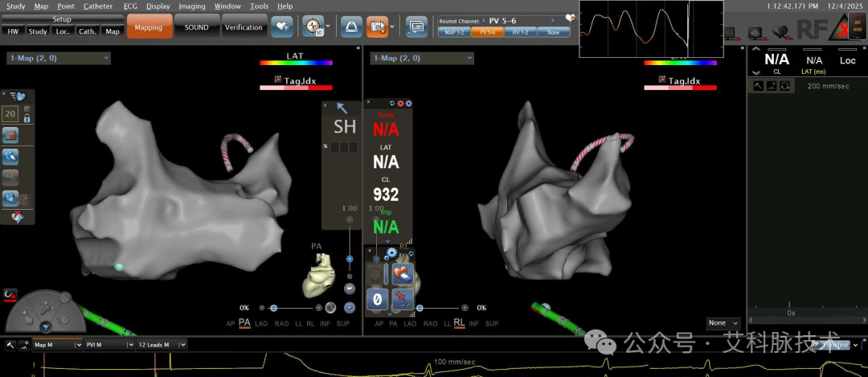Open the Catheter menu
The width and height of the screenshot is (868, 377).
(98, 6)
